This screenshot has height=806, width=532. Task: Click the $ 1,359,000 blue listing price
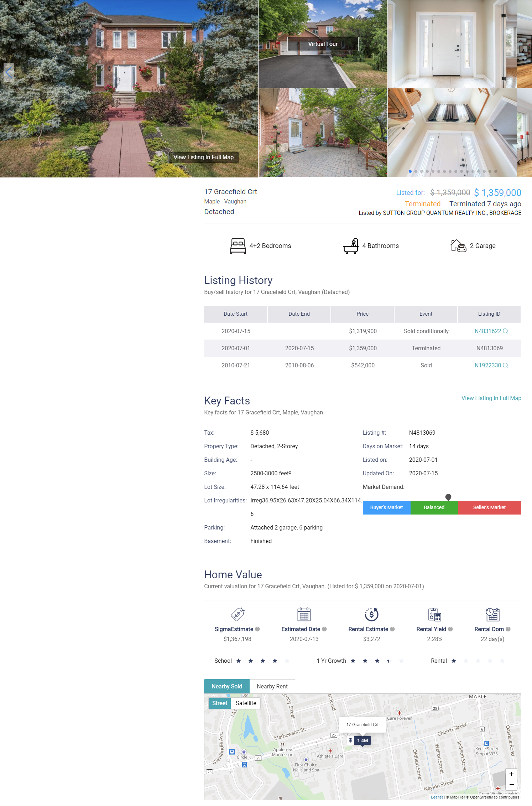tap(498, 193)
